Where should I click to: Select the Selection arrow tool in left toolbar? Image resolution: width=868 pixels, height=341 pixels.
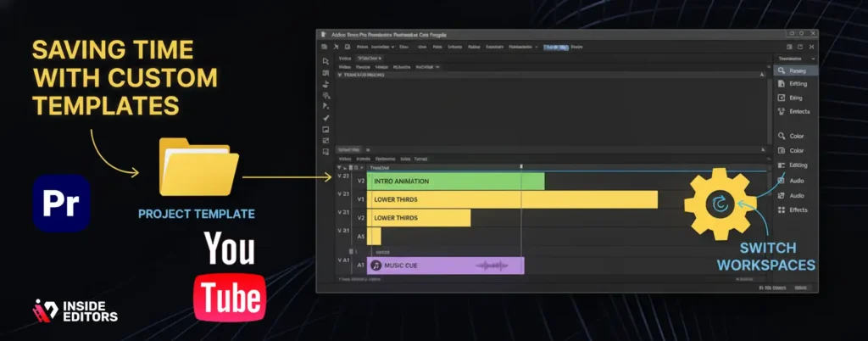326,61
